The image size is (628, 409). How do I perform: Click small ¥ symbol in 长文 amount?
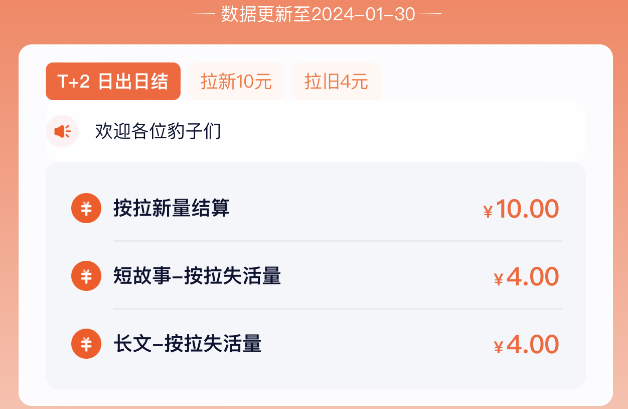pyautogui.click(x=498, y=348)
